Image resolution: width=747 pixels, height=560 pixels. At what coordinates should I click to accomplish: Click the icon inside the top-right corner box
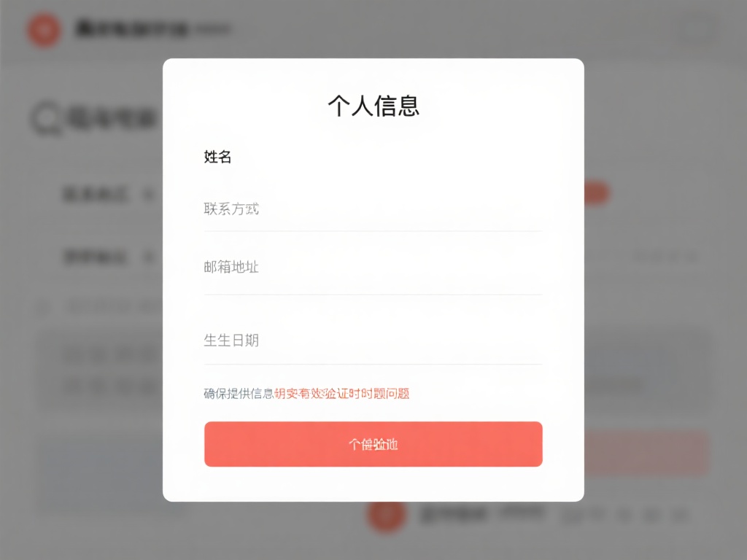coord(696,29)
